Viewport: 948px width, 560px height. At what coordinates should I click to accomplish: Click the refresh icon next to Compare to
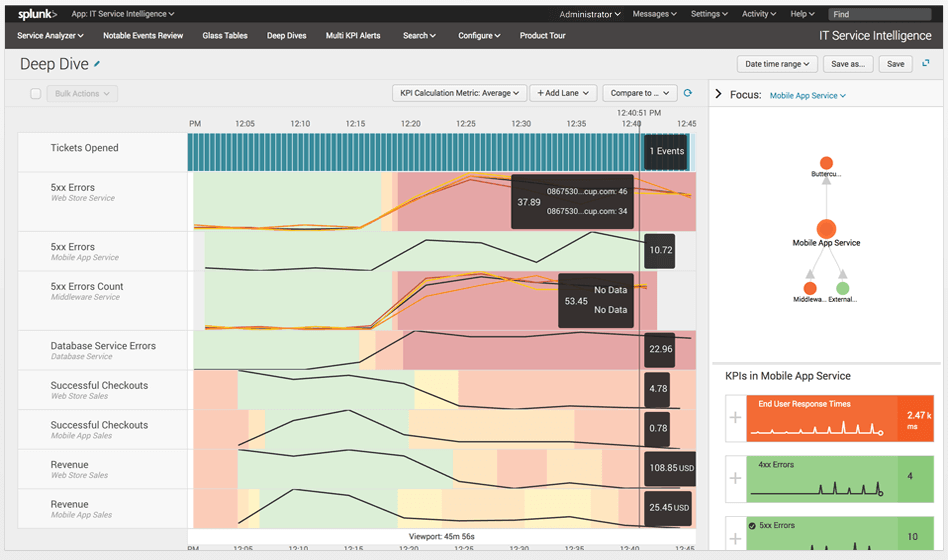click(x=687, y=93)
